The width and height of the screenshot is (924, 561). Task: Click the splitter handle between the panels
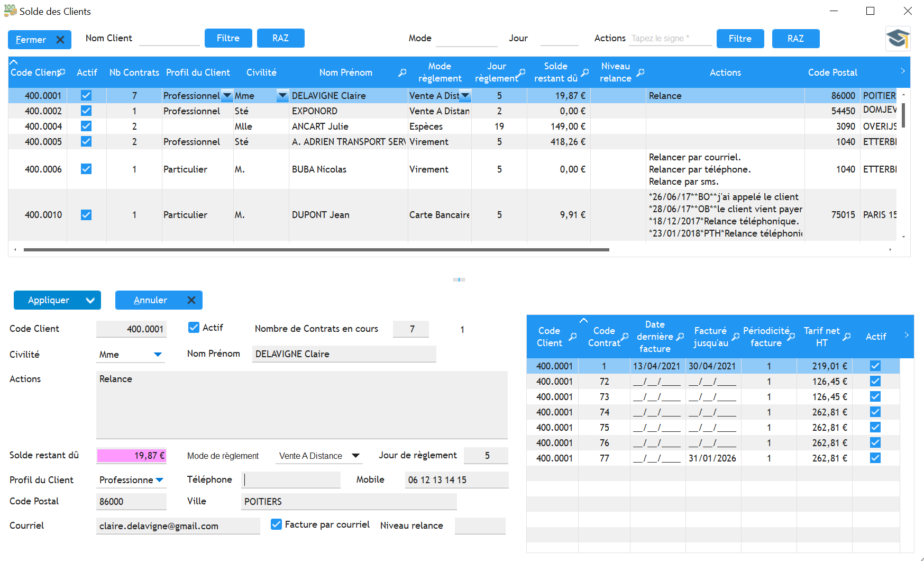coord(459,279)
